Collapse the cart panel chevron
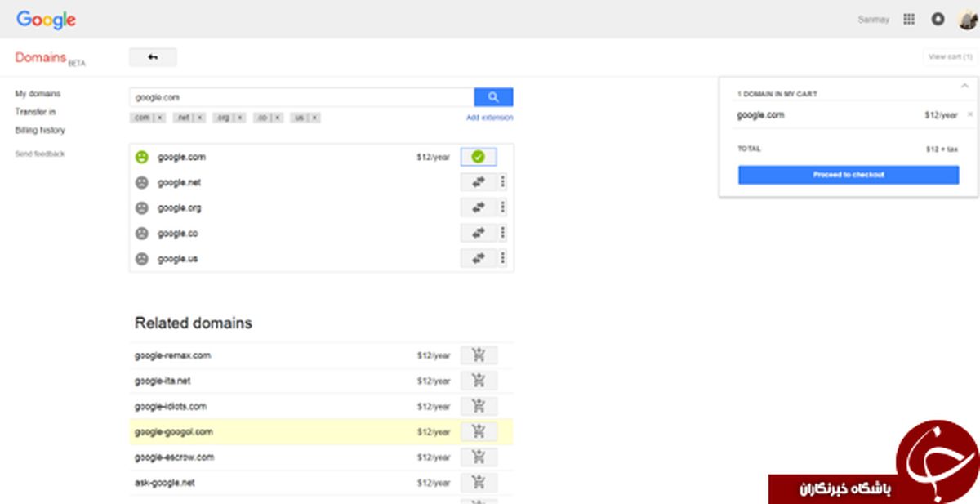The image size is (980, 504). click(964, 86)
